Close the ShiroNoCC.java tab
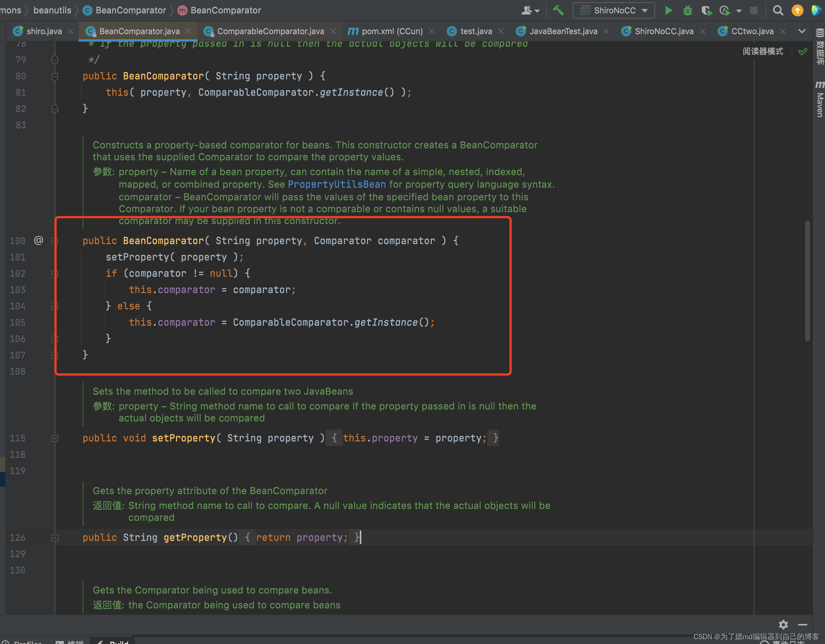The width and height of the screenshot is (825, 644). (x=703, y=32)
